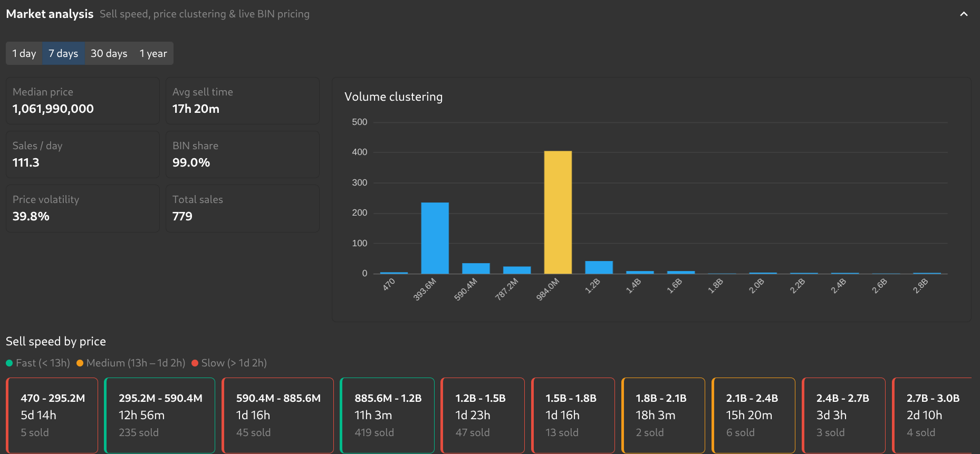The height and width of the screenshot is (454, 980).
Task: Open the 1.8B - 2.1B price card
Action: (x=664, y=416)
